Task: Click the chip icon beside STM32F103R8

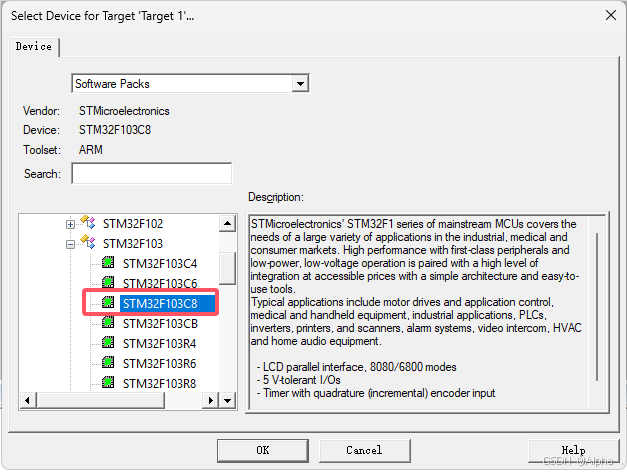Action: point(108,382)
